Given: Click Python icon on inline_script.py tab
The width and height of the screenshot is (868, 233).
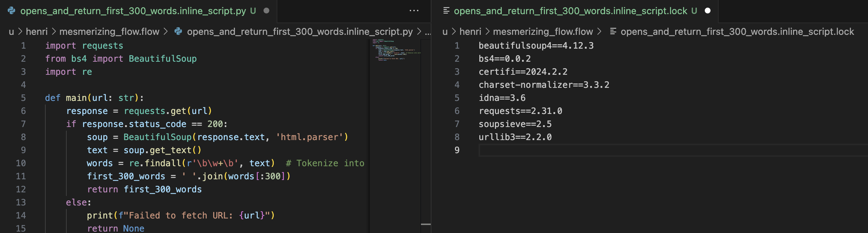Looking at the screenshot, I should 12,11.
